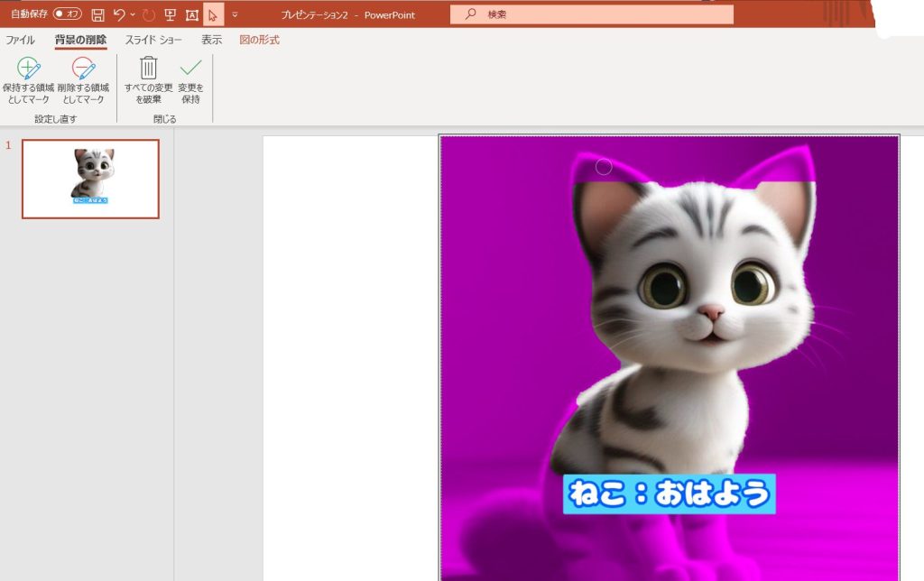Select the 図の形式 tab
This screenshot has height=581, width=924.
259,40
